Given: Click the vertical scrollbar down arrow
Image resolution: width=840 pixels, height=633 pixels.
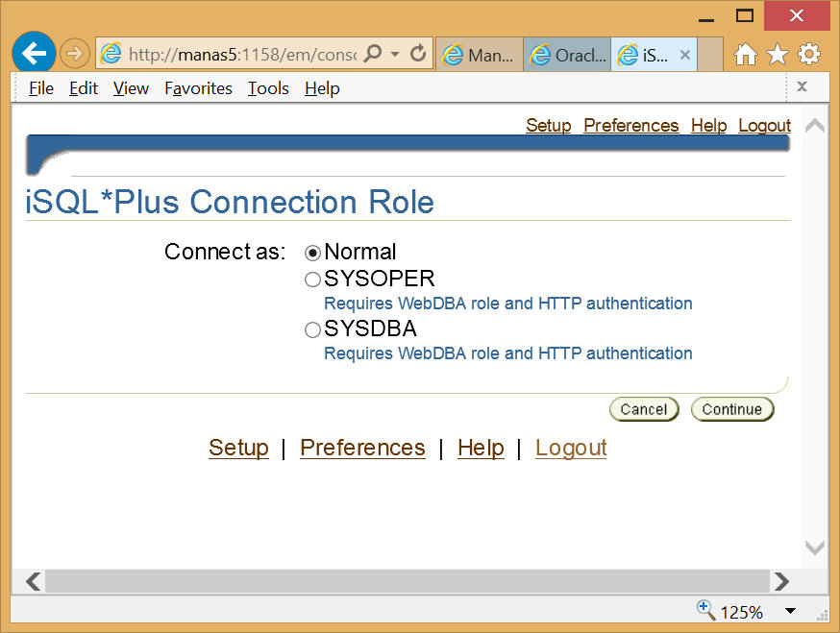Looking at the screenshot, I should [815, 548].
